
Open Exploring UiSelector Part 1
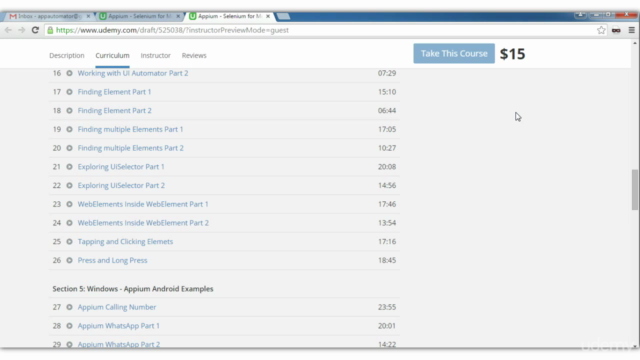pos(121,167)
